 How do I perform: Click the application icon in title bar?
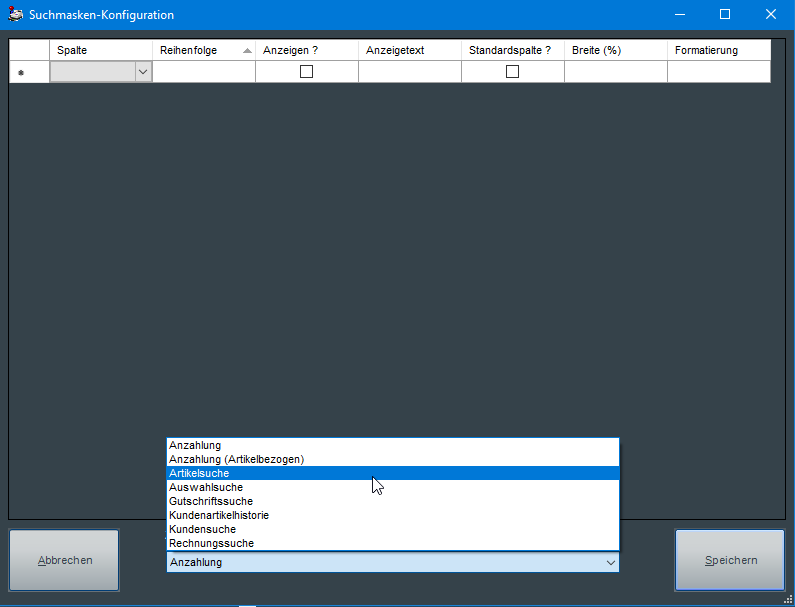(x=15, y=15)
